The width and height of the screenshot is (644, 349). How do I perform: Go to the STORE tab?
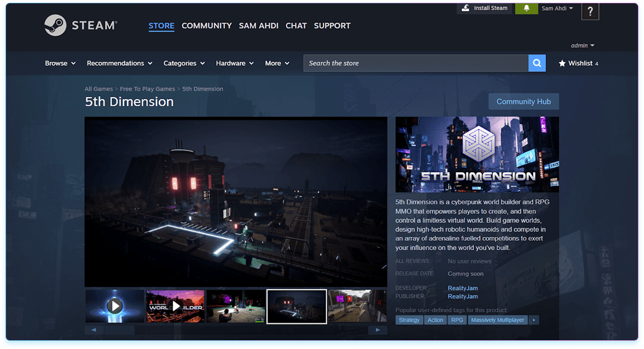tap(162, 26)
